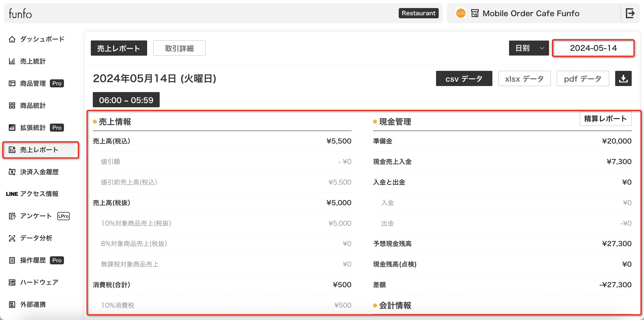Switch to the 取引詳細 tab
This screenshot has width=644, height=320.
179,48
